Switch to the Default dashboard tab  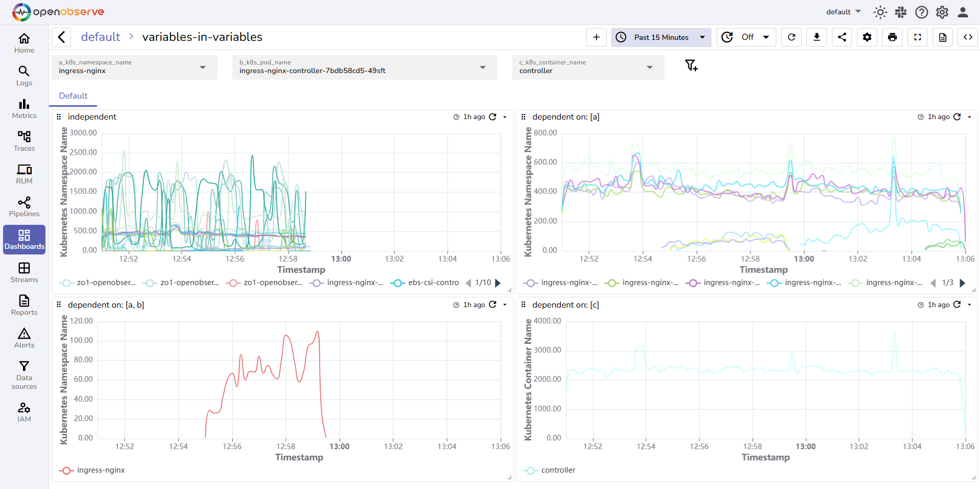(73, 96)
